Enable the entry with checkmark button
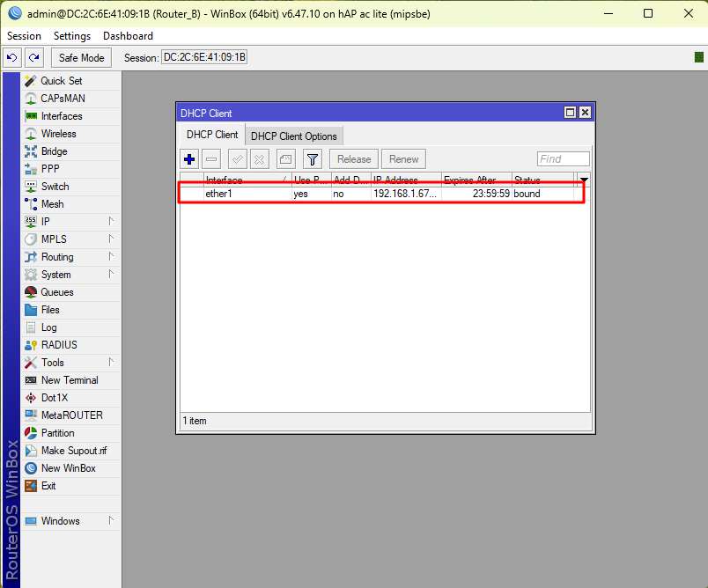The height and width of the screenshot is (588, 708). 237,159
